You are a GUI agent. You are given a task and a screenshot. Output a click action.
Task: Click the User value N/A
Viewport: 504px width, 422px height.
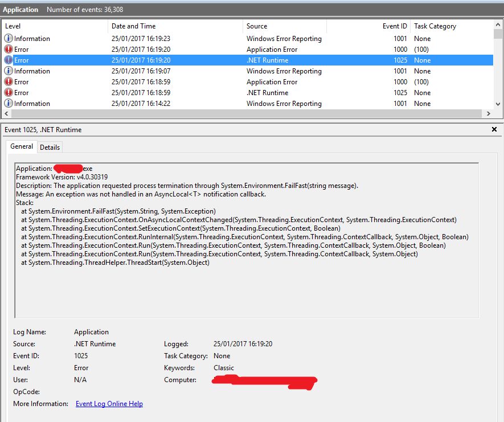[x=80, y=380]
